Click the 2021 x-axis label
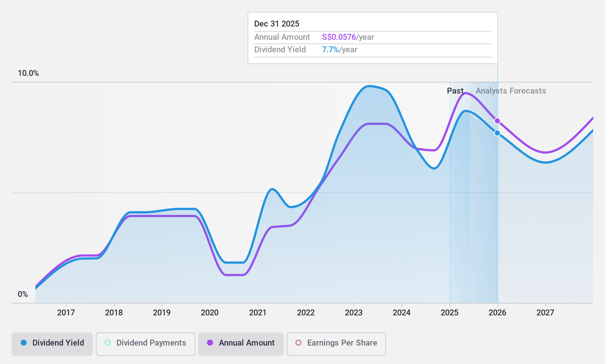 (258, 313)
